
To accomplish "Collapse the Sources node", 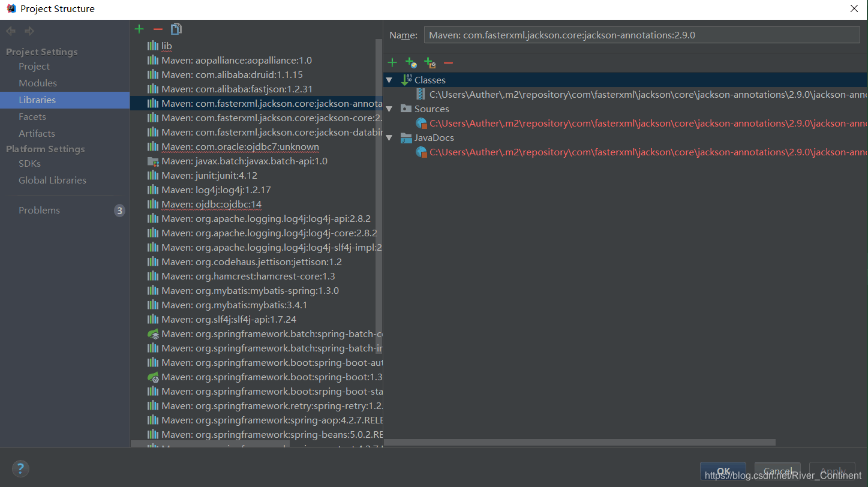I will (389, 109).
